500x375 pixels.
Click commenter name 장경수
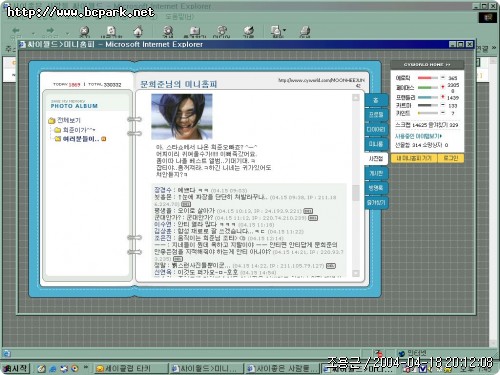coord(163,190)
